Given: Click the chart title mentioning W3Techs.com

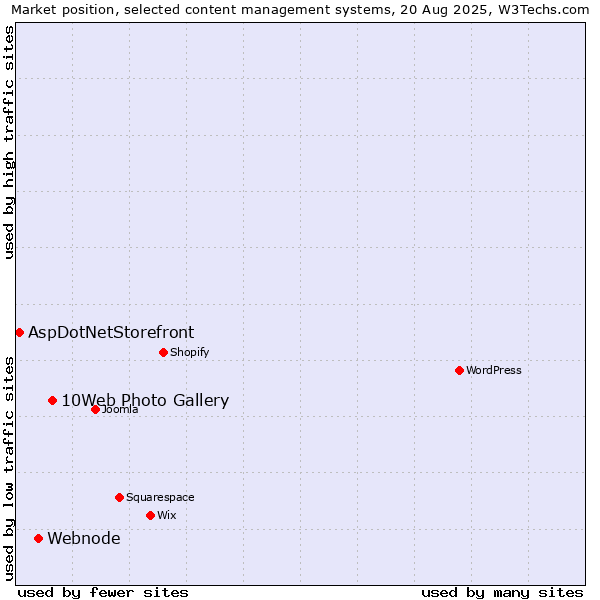Looking at the screenshot, I should tap(300, 10).
